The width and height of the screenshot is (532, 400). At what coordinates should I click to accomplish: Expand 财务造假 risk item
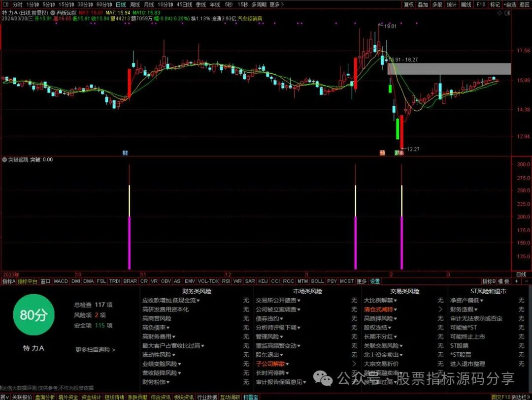[464, 309]
